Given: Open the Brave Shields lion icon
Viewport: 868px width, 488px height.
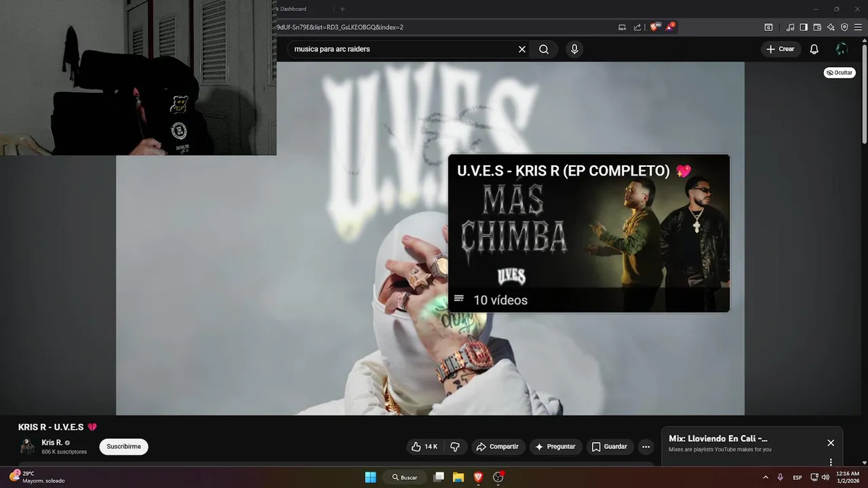Looking at the screenshot, I should click(654, 27).
